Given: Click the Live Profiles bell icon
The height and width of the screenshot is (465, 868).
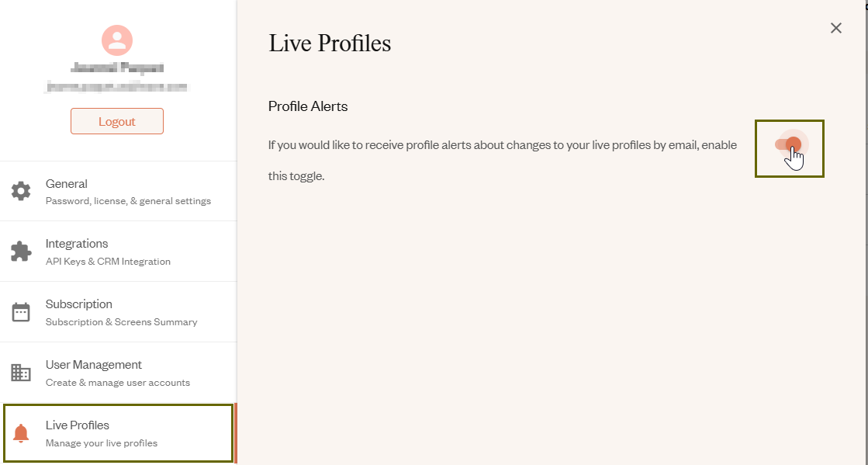Looking at the screenshot, I should [x=21, y=432].
